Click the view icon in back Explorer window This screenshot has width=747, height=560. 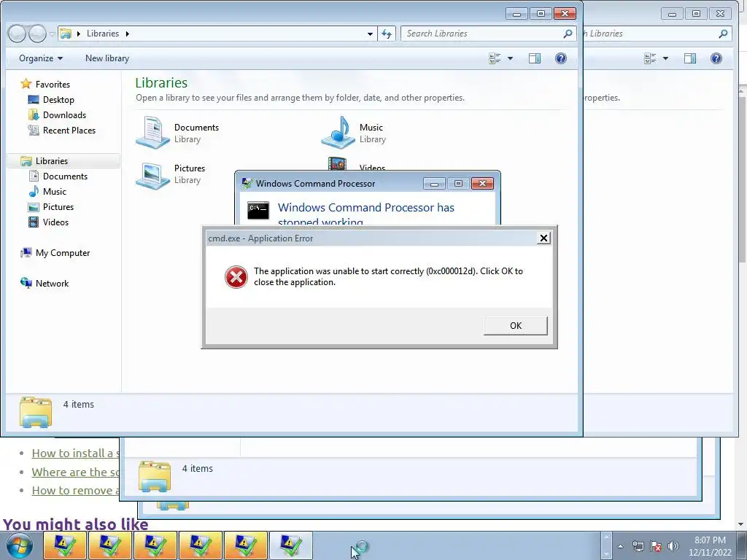pyautogui.click(x=650, y=58)
